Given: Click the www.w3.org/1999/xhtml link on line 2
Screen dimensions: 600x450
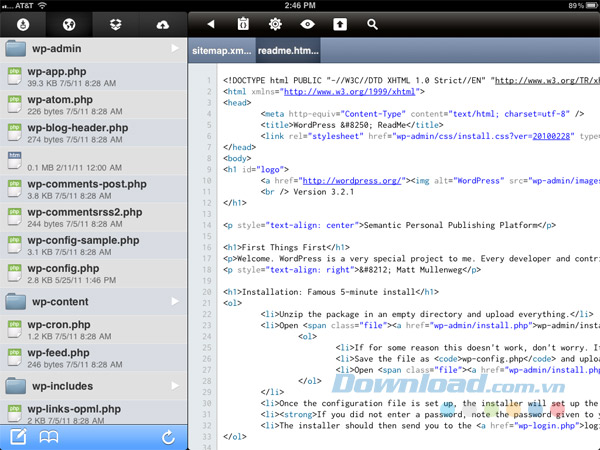Looking at the screenshot, I should click(349, 91).
